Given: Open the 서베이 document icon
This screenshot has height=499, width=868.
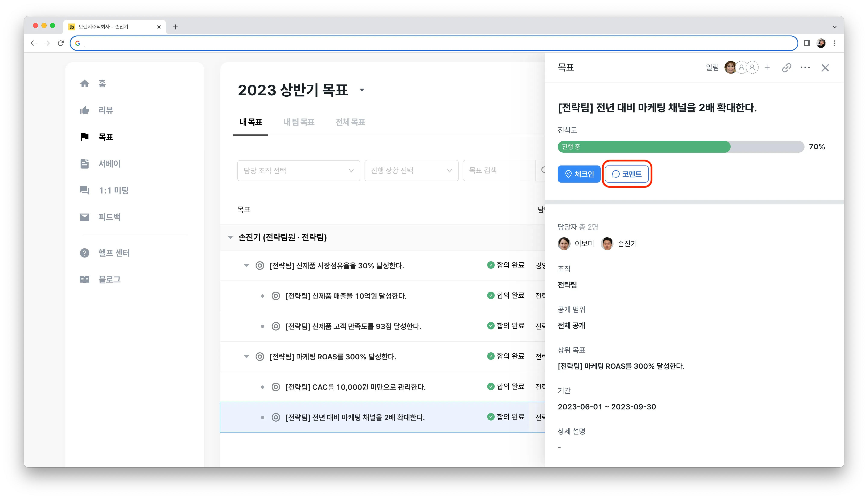Looking at the screenshot, I should point(84,164).
